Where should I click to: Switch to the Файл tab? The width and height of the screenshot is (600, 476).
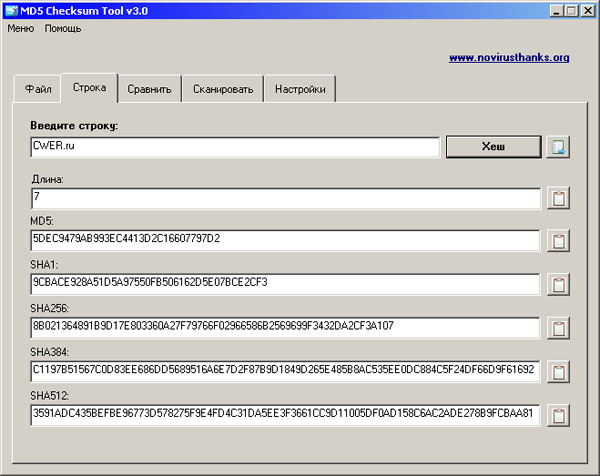[x=38, y=89]
